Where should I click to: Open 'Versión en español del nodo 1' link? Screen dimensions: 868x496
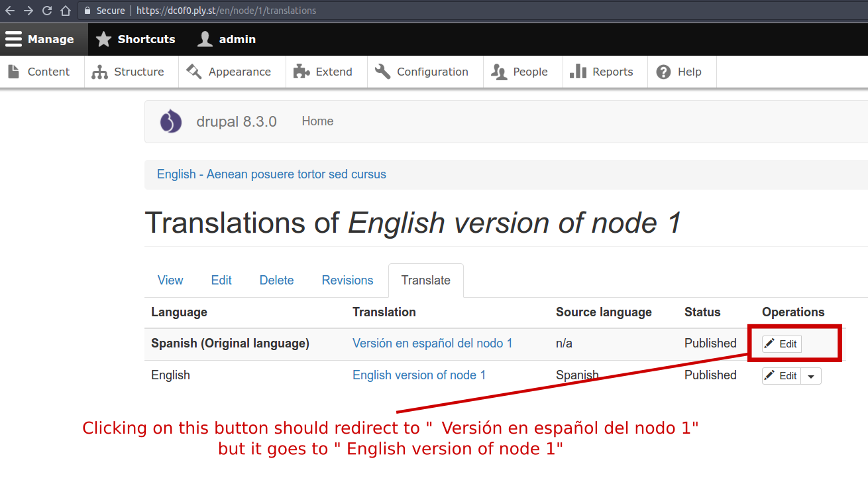[x=432, y=343]
